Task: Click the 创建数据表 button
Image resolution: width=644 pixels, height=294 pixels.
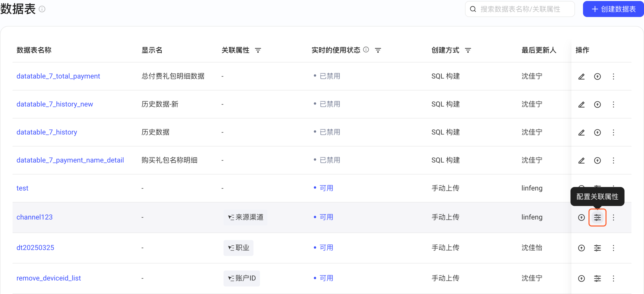Action: coord(613,9)
